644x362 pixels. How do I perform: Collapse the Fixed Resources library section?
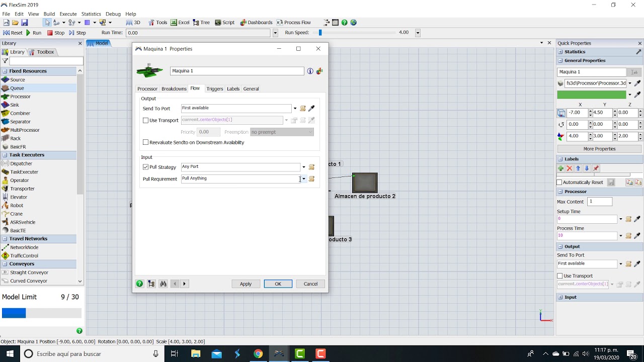tap(5, 71)
